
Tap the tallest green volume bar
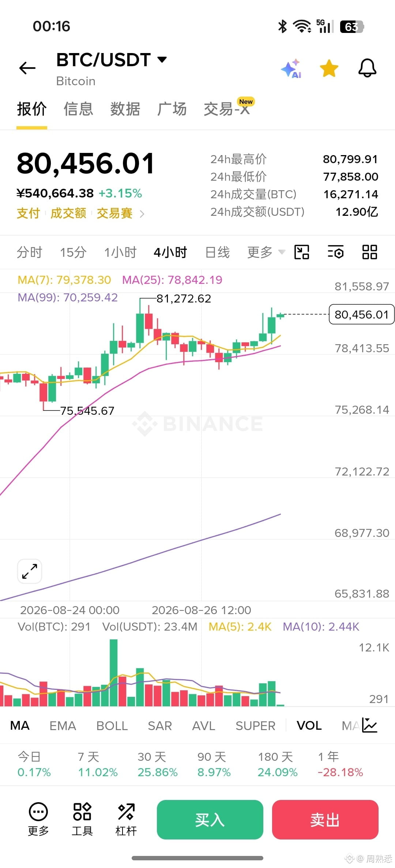114,672
